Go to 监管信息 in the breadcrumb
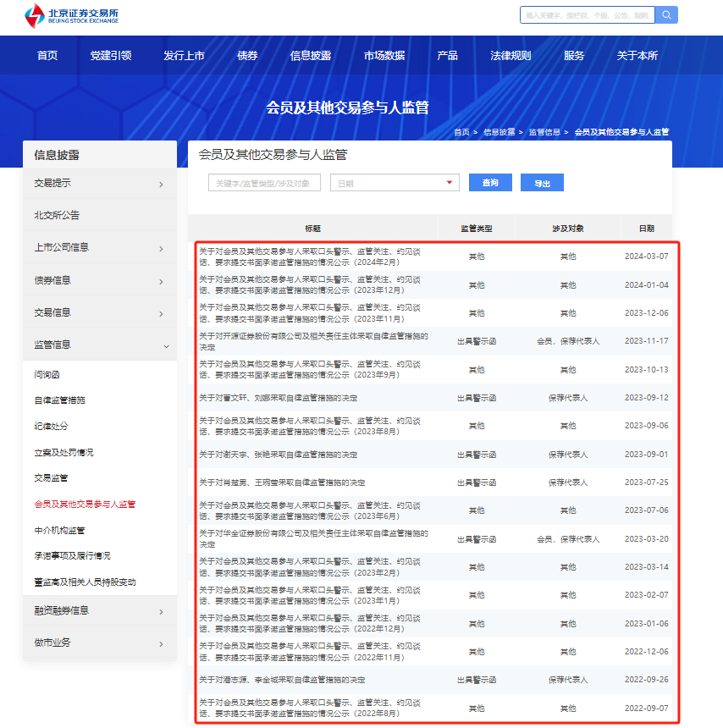723x728 pixels. (544, 132)
